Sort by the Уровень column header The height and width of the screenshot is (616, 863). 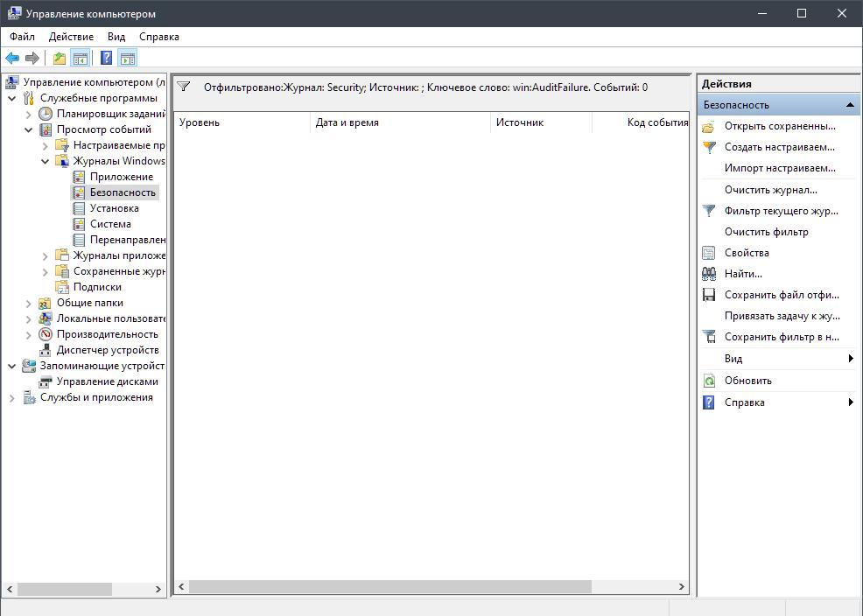(x=242, y=122)
